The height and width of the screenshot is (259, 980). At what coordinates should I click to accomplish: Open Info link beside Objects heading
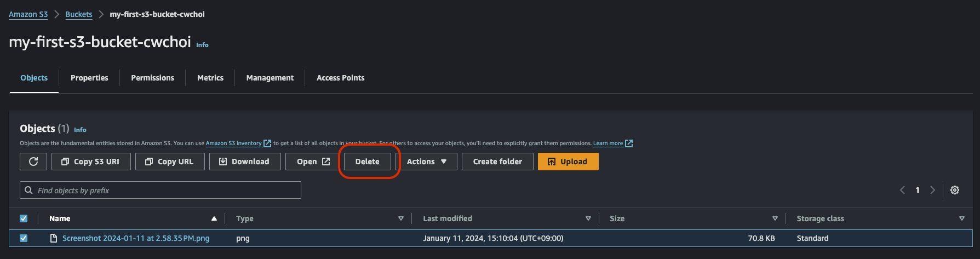click(x=80, y=130)
